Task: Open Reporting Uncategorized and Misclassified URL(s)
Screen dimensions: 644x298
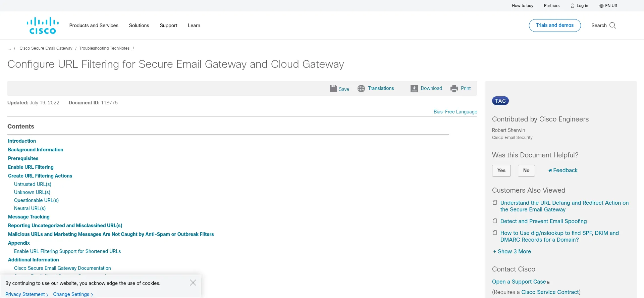Action: [65, 226]
